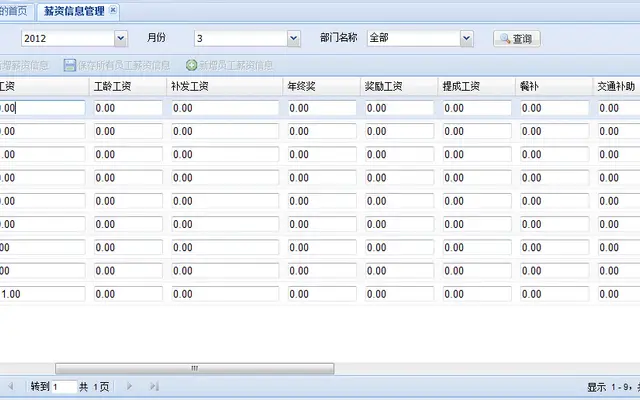Click the 新增员工薪资信息 button label
640x400 pixels.
coord(236,65)
